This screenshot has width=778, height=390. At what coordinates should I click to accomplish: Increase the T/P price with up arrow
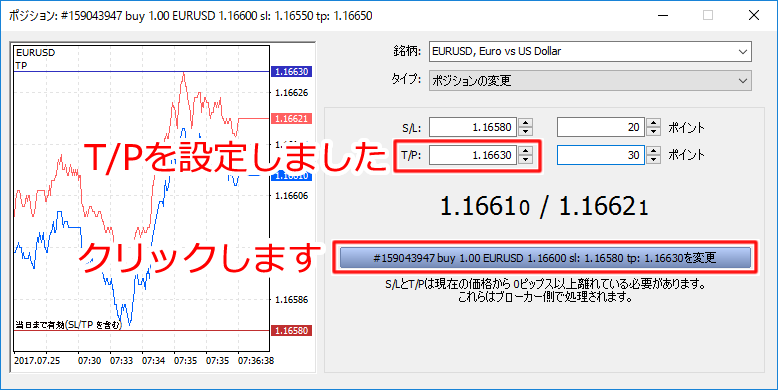click(x=525, y=151)
